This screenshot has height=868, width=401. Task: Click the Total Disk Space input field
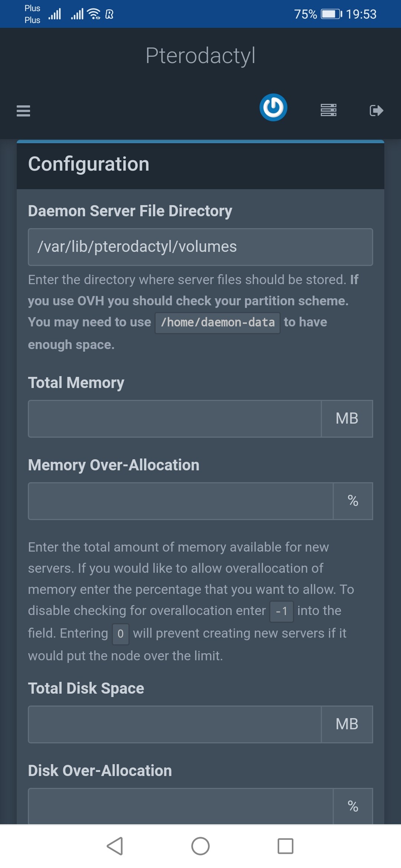(x=175, y=724)
